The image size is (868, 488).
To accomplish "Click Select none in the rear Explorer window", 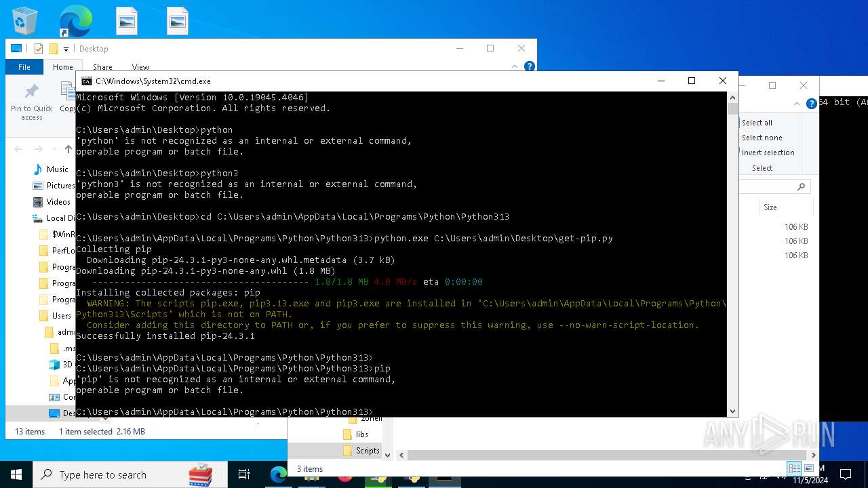I will tap(761, 138).
